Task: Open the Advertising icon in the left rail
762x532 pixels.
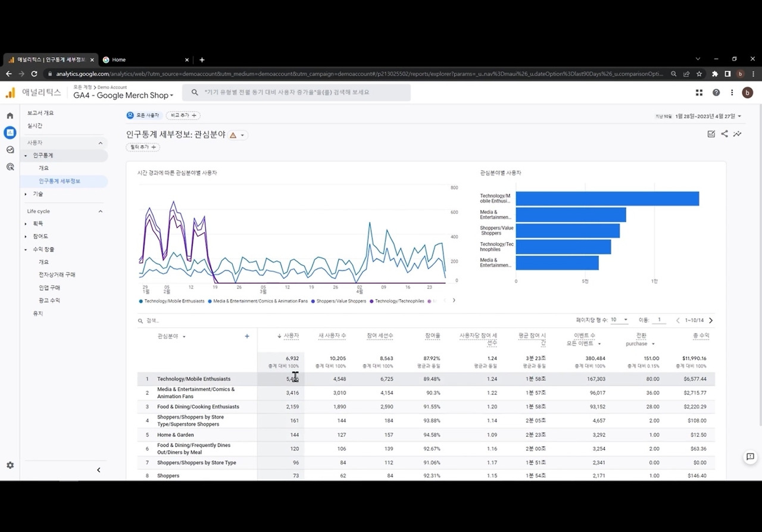Action: pyautogui.click(x=10, y=167)
